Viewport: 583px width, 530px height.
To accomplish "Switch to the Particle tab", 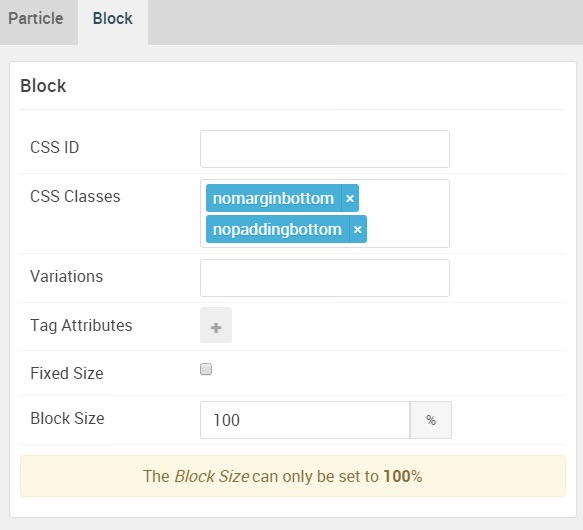I will pyautogui.click(x=36, y=19).
